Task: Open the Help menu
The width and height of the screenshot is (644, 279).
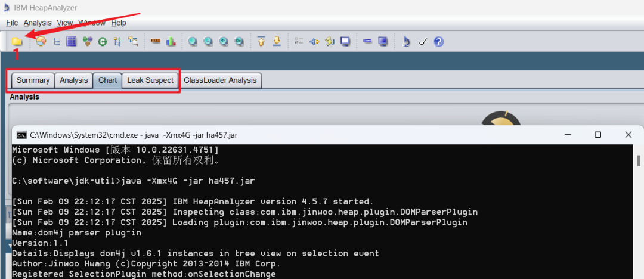Action: coord(118,23)
